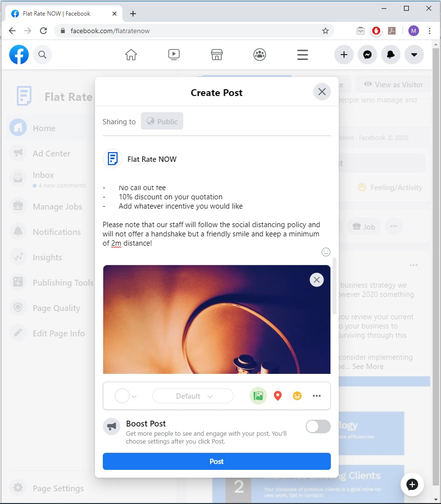The width and height of the screenshot is (441, 504).
Task: Click the Job button behind dialog
Action: point(364,227)
